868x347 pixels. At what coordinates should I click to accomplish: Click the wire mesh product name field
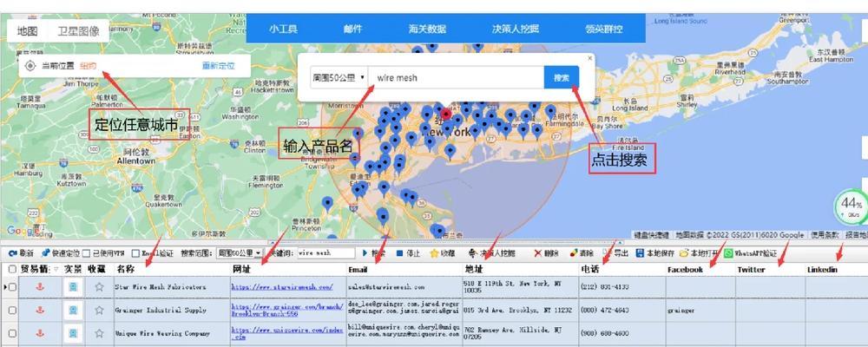[457, 77]
